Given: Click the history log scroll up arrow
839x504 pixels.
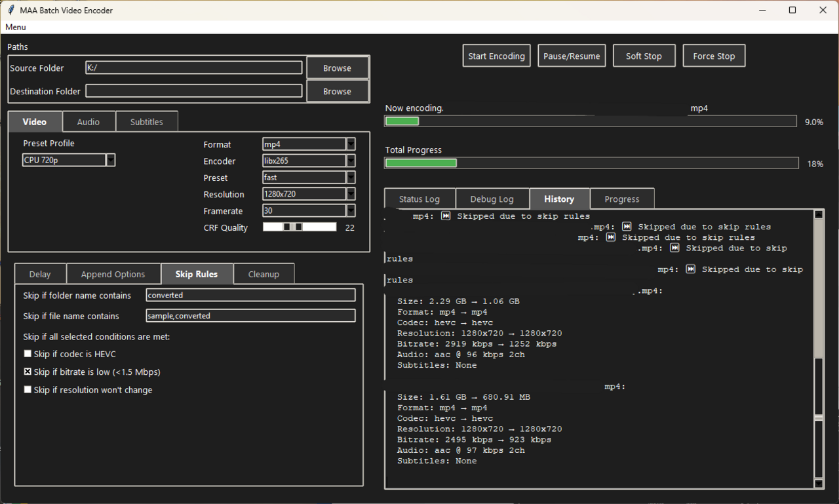Looking at the screenshot, I should [x=819, y=215].
